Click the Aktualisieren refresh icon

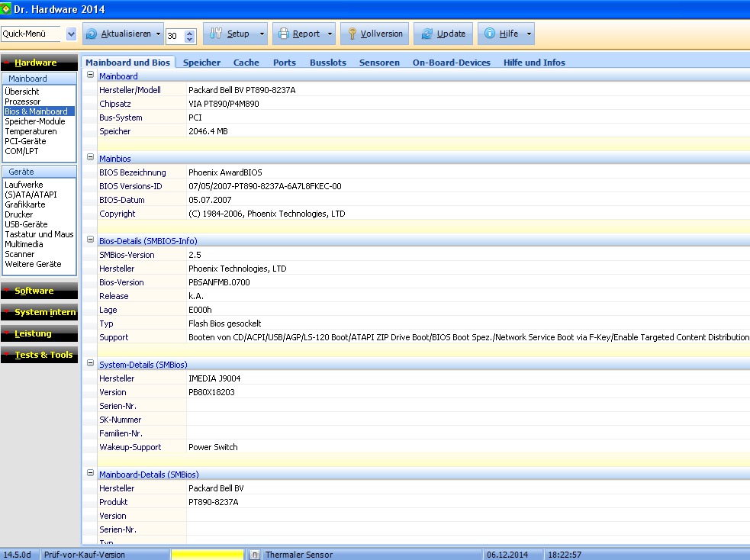click(91, 34)
